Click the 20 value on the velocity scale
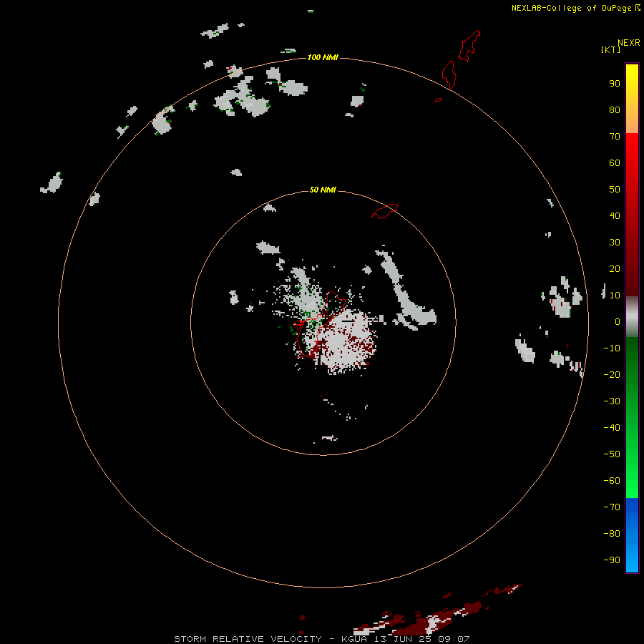Image resolution: width=644 pixels, height=644 pixels. coord(615,268)
